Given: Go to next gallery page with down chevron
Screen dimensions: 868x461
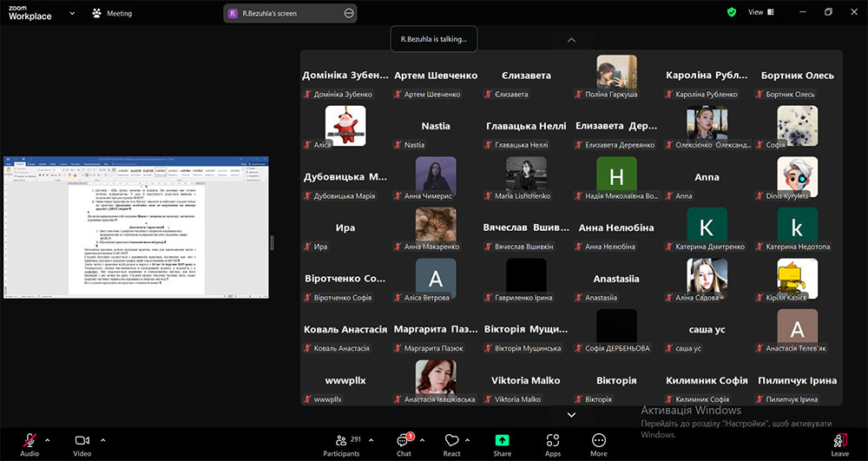Looking at the screenshot, I should [x=571, y=414].
